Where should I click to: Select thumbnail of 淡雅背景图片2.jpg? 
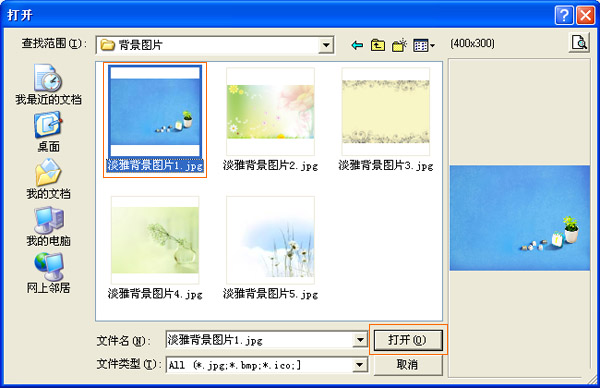point(271,111)
